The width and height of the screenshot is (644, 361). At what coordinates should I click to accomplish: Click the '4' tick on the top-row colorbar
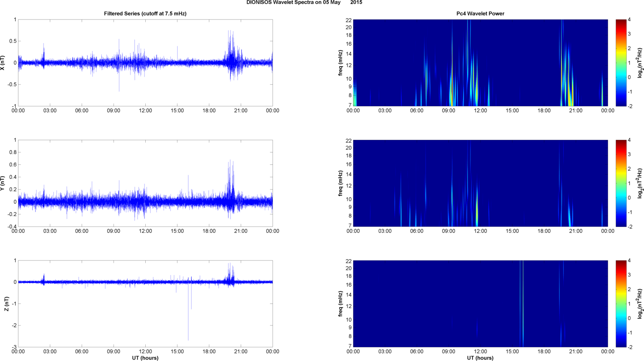point(629,20)
